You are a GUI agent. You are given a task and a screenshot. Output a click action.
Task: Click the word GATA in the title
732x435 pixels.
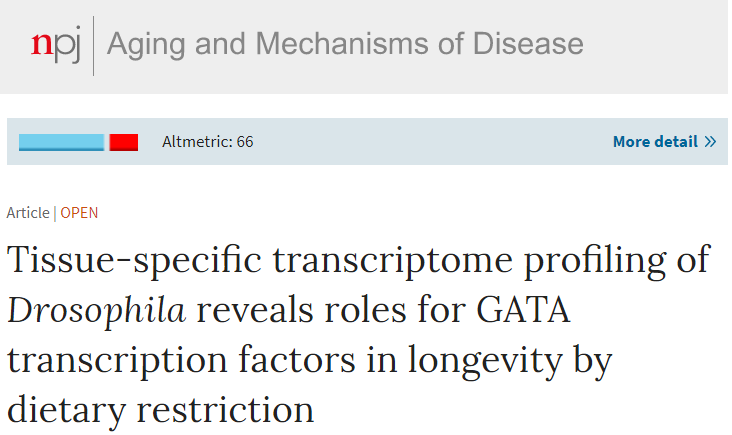523,310
